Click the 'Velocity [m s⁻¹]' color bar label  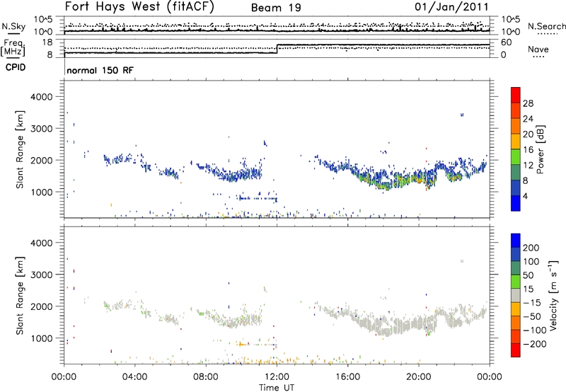[x=553, y=295]
